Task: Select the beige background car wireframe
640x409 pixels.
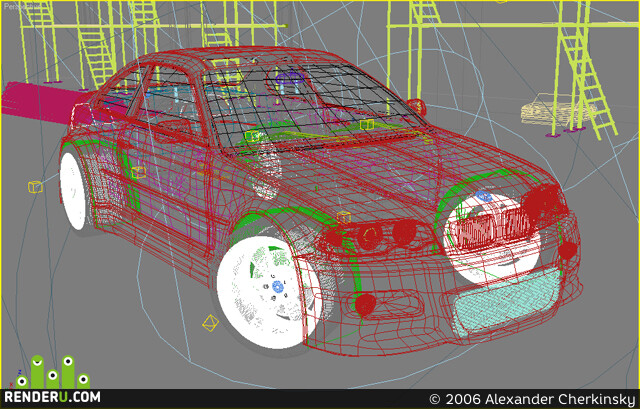Action: tap(557, 109)
